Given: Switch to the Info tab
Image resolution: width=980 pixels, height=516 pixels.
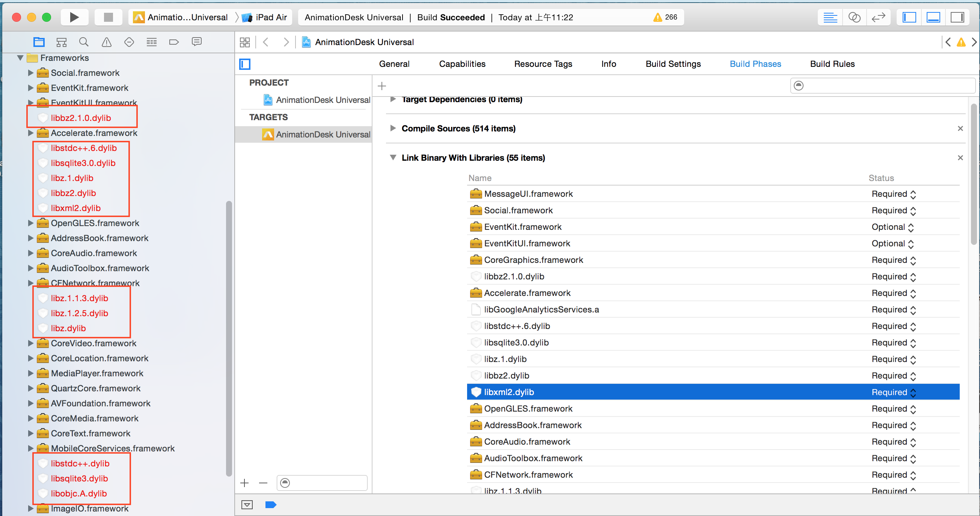Looking at the screenshot, I should (x=609, y=64).
